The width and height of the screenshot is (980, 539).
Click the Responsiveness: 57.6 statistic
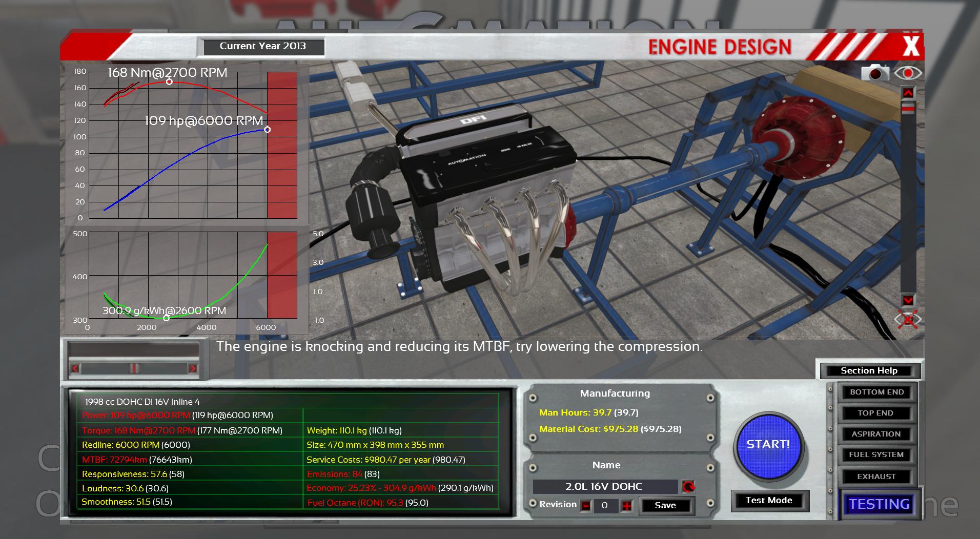click(133, 474)
